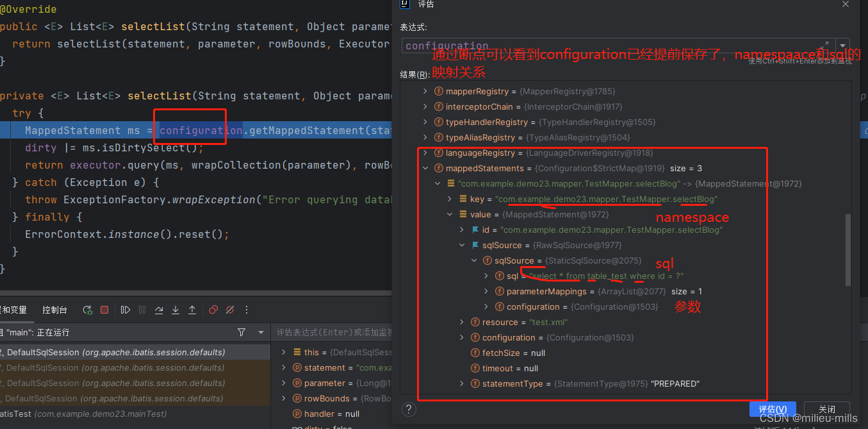Open the more debugger options menu
Viewport: 868px width, 429px height.
click(246, 310)
